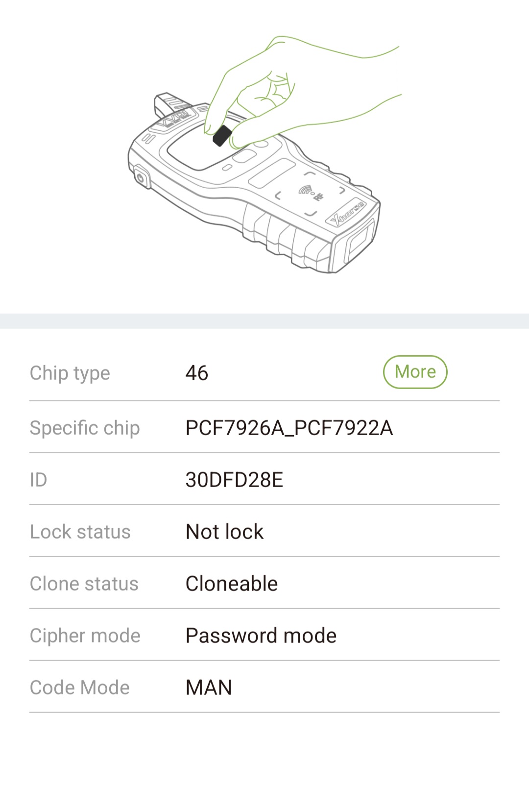Select the ID value 30DFD28E

point(234,480)
